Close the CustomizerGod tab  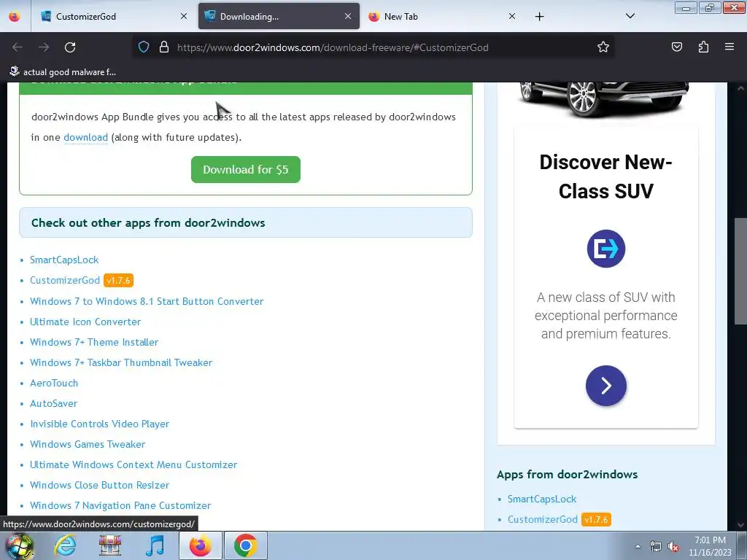click(x=184, y=16)
